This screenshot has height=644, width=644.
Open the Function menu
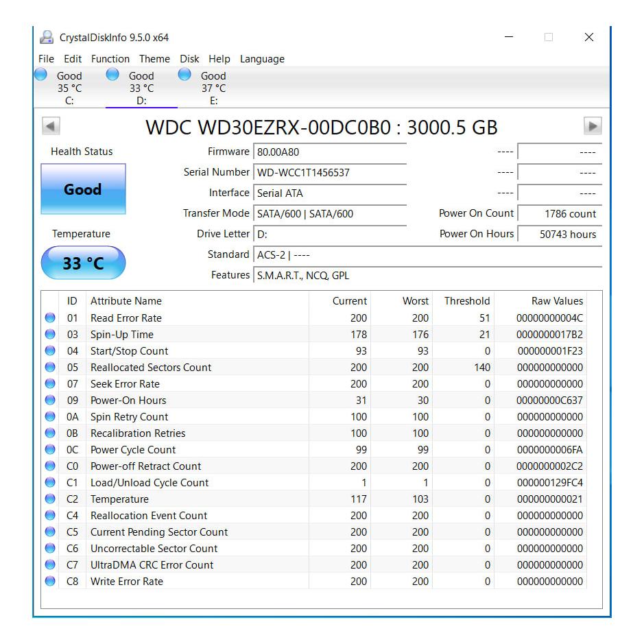coord(110,59)
